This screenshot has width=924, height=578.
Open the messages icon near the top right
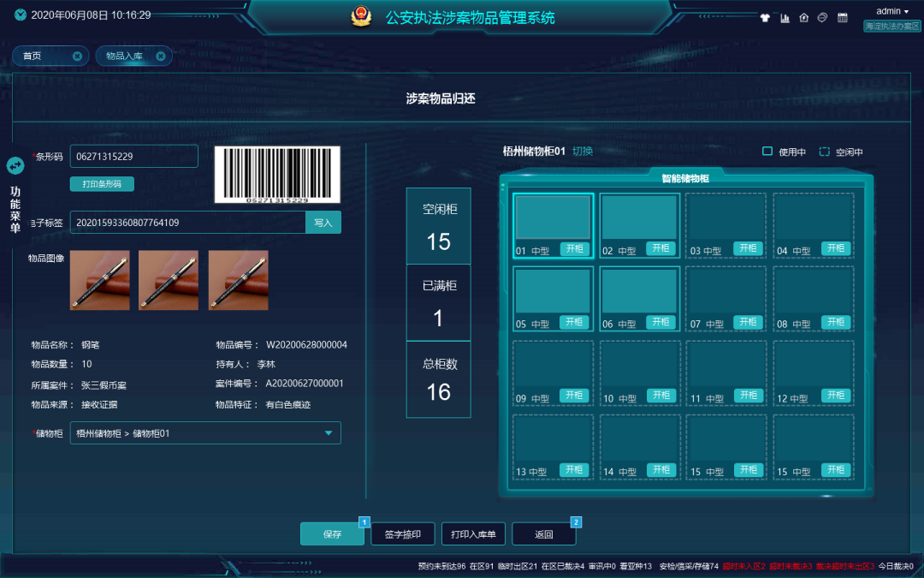(823, 16)
